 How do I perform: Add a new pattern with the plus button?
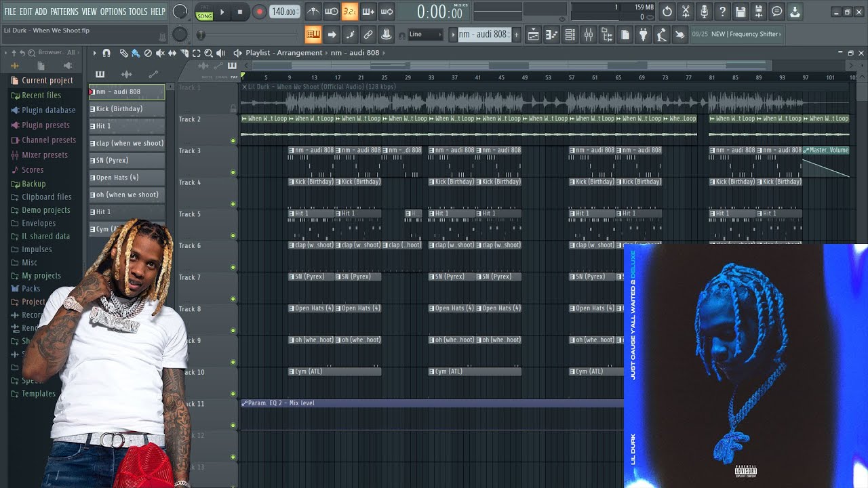coord(516,35)
